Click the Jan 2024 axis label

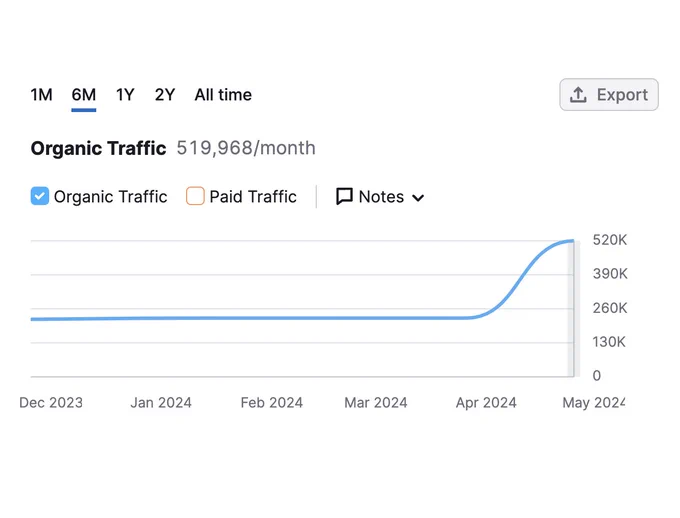point(161,403)
